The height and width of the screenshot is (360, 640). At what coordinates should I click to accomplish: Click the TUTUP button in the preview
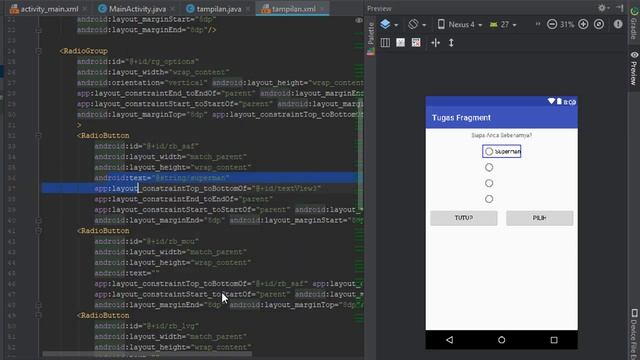[464, 218]
